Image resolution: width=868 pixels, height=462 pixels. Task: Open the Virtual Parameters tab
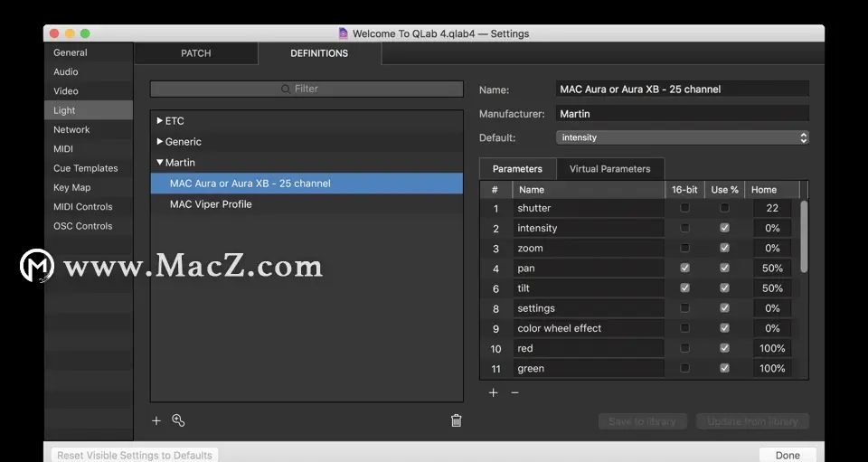610,169
